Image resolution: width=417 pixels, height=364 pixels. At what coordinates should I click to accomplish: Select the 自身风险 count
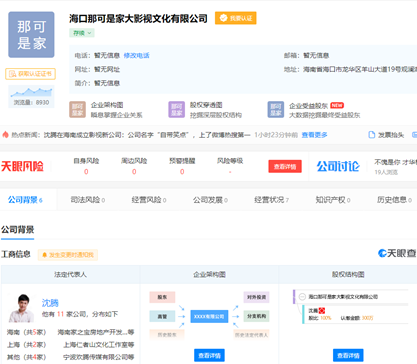86,172
